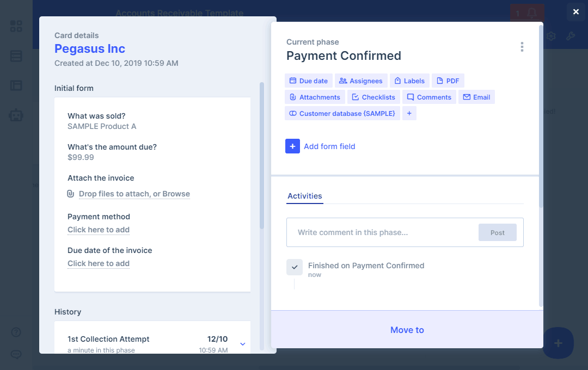Click the paperclip attach invoice icon
Viewport: 588px width, 370px height.
(x=71, y=194)
